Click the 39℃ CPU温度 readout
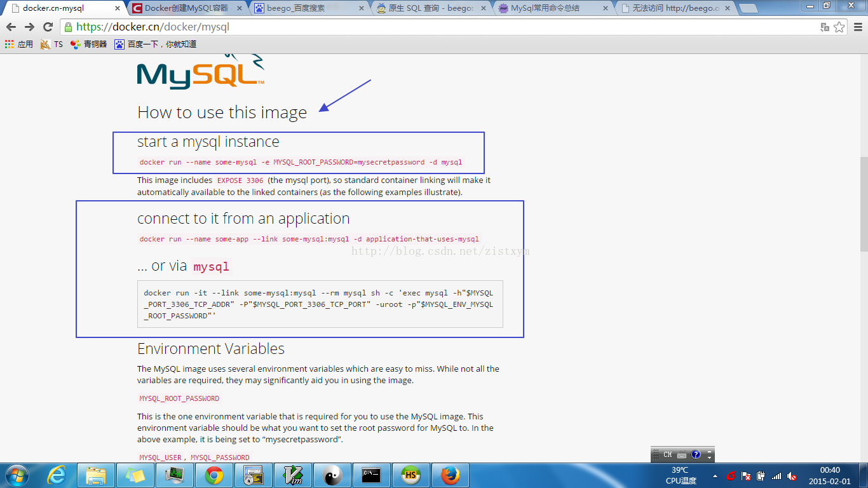Image resolution: width=868 pixels, height=488 pixels. 681,475
